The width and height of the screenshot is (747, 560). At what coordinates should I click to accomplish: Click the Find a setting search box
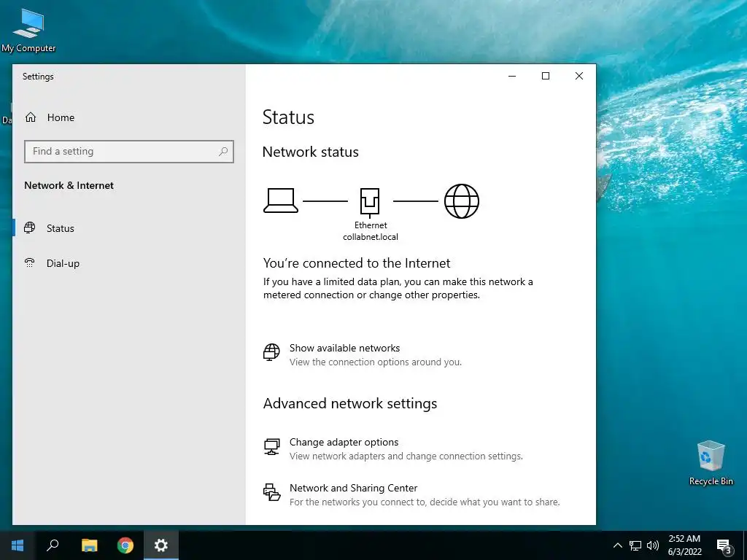[129, 152]
